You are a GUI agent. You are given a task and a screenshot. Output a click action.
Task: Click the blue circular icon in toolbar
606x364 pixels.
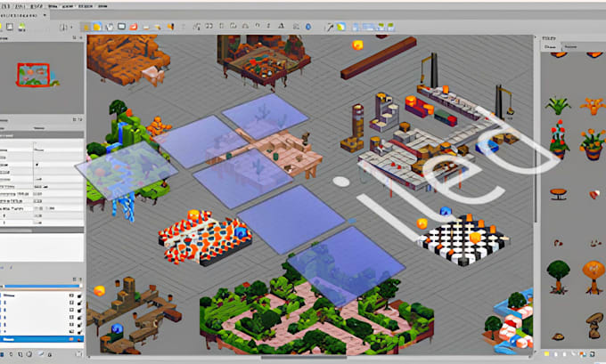[x=308, y=27]
